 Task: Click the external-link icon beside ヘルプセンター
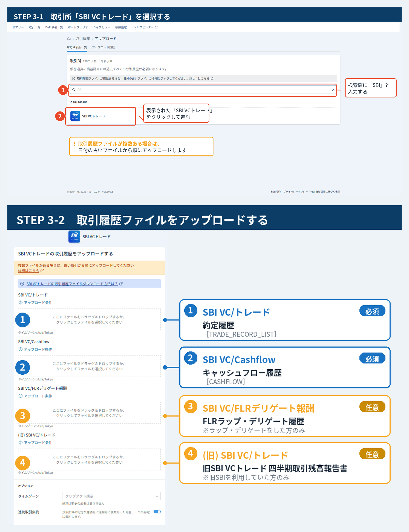click(156, 27)
